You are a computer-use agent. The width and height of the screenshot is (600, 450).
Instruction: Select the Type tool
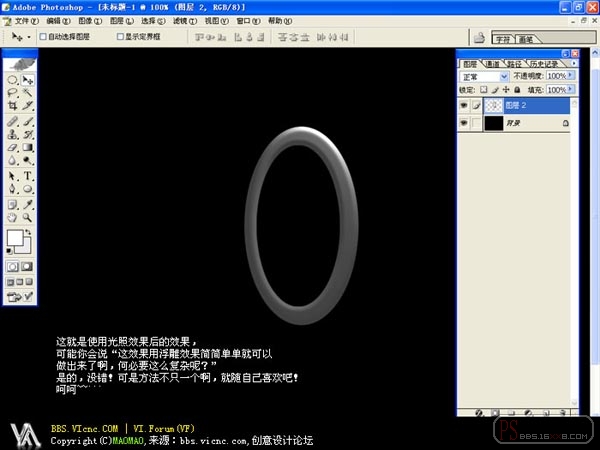pos(28,176)
